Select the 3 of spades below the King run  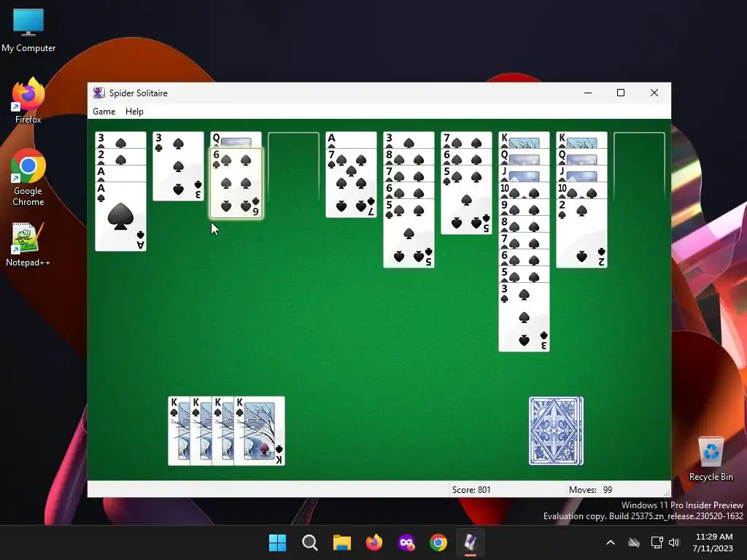point(524,317)
